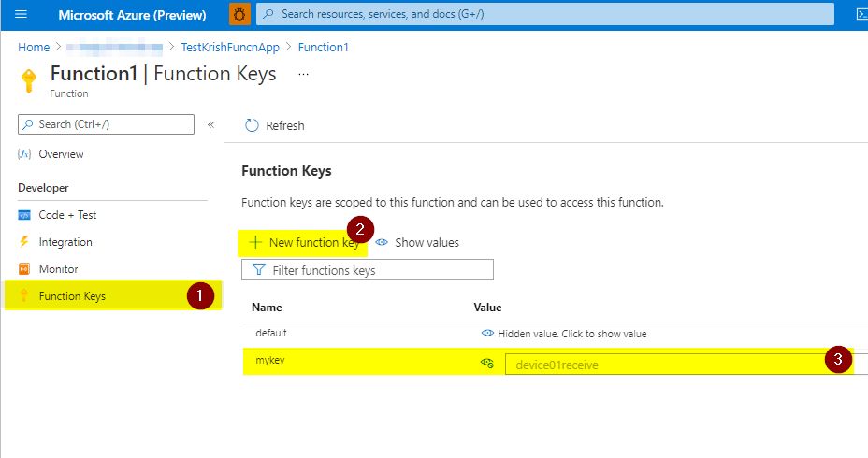Open Function1 breadcrumb link

324,48
